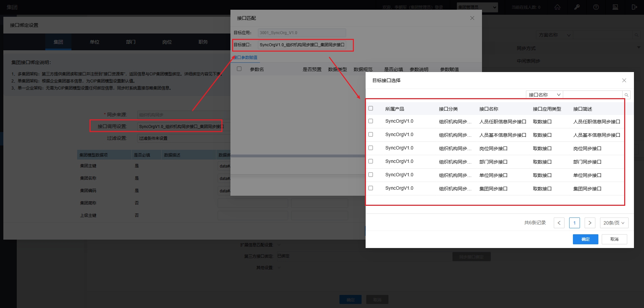Click the 同步接口绑定 button
Image resolution: width=644 pixels, height=308 pixels.
[x=472, y=257]
